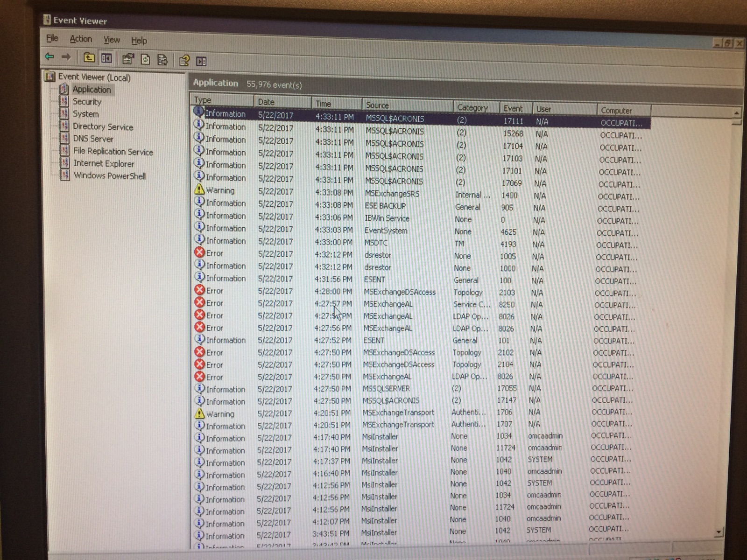Select the Application log in the tree
Image resolution: width=747 pixels, height=560 pixels.
(x=92, y=89)
